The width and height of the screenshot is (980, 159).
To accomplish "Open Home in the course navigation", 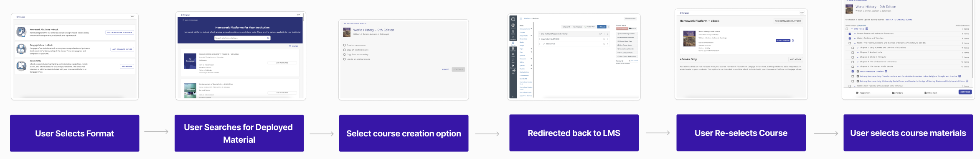I will click(521, 26).
